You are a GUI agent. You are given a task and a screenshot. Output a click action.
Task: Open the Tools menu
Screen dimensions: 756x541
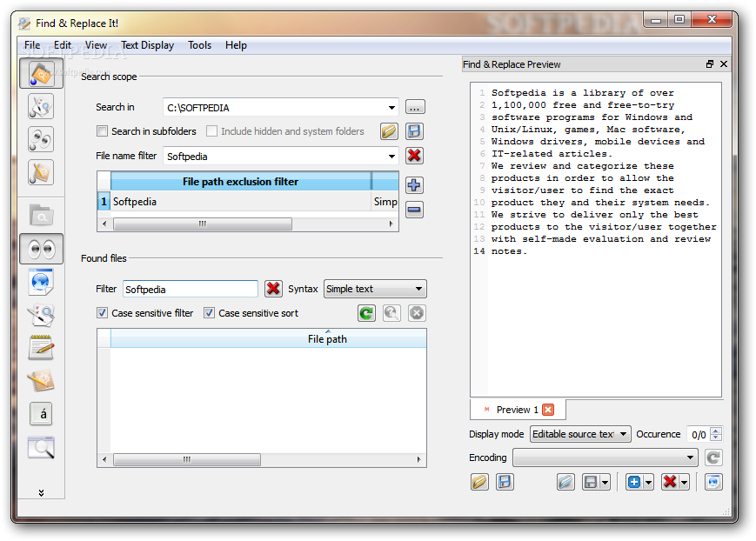coord(199,45)
